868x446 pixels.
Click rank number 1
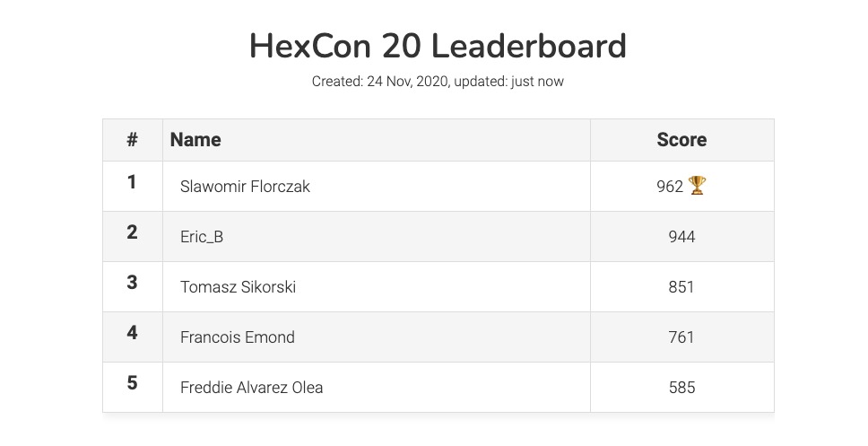coord(132,182)
